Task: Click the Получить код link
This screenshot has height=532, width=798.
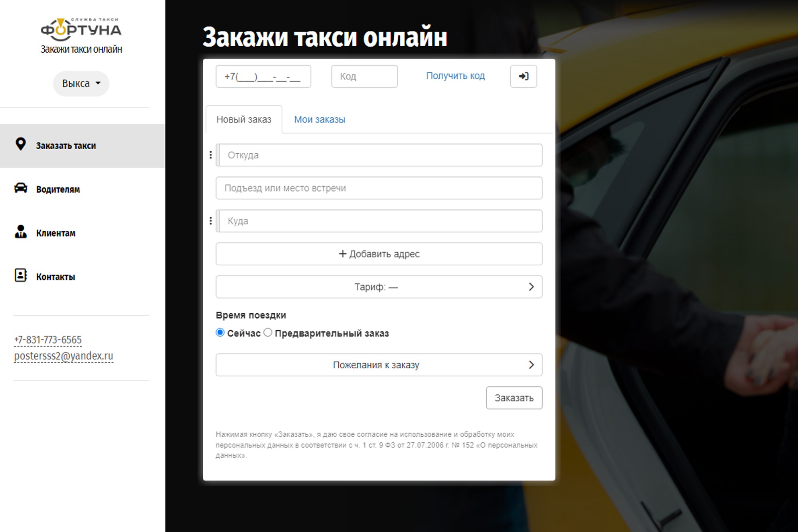Action: (x=455, y=76)
